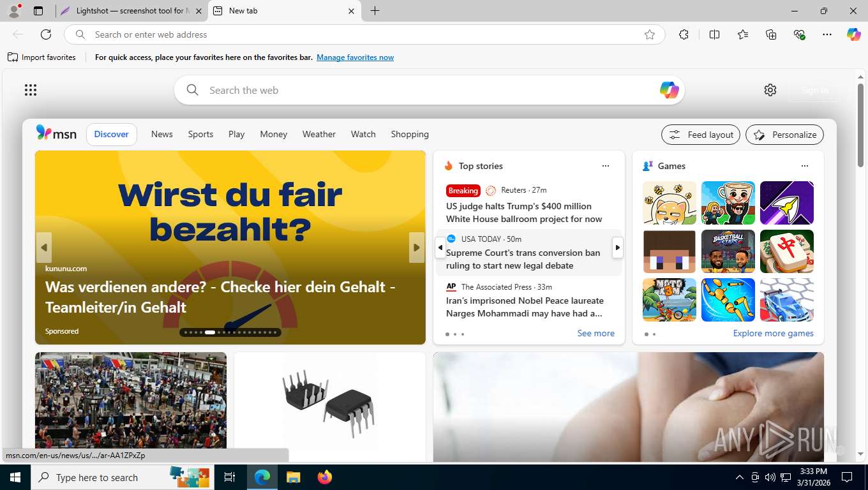Open Feed layout options
Image resolution: width=868 pixels, height=490 pixels.
point(701,135)
